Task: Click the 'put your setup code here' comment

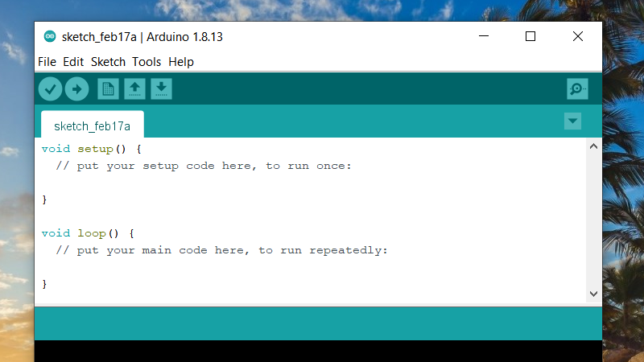Action: tap(204, 166)
